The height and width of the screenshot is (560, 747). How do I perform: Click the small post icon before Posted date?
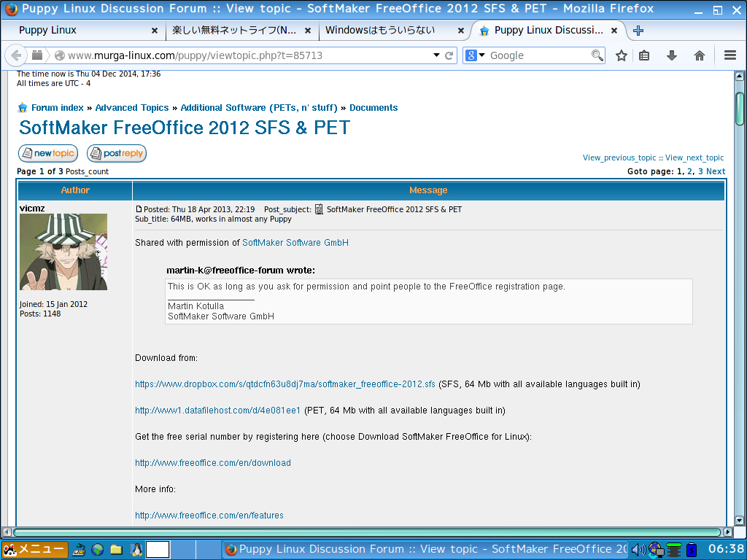point(139,209)
